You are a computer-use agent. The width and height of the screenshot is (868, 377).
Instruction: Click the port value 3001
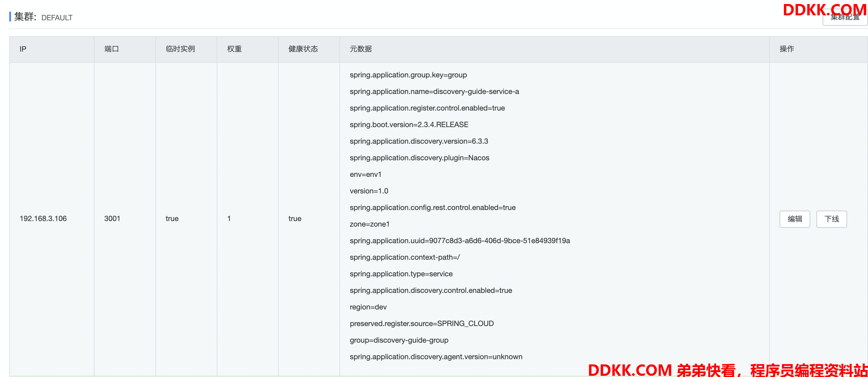[112, 219]
